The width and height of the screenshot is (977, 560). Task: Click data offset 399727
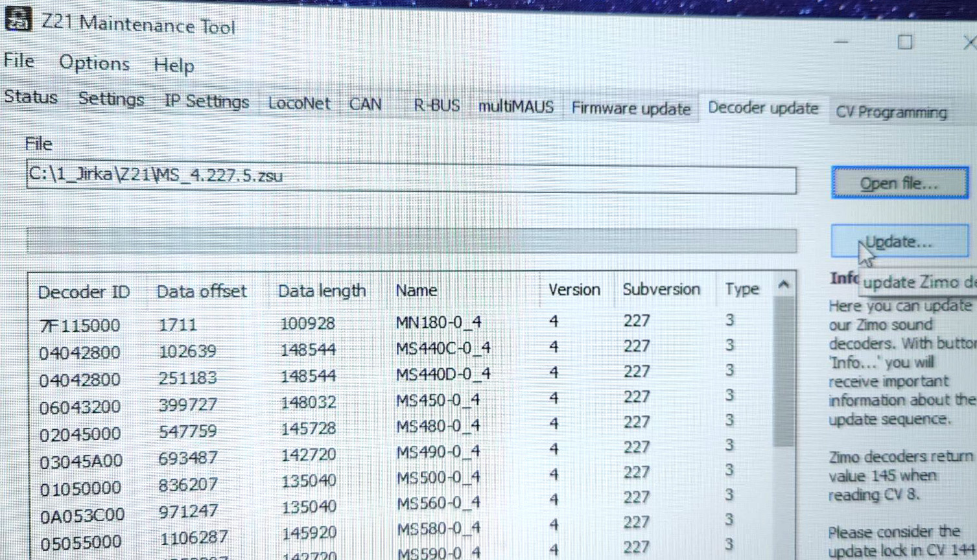point(187,404)
